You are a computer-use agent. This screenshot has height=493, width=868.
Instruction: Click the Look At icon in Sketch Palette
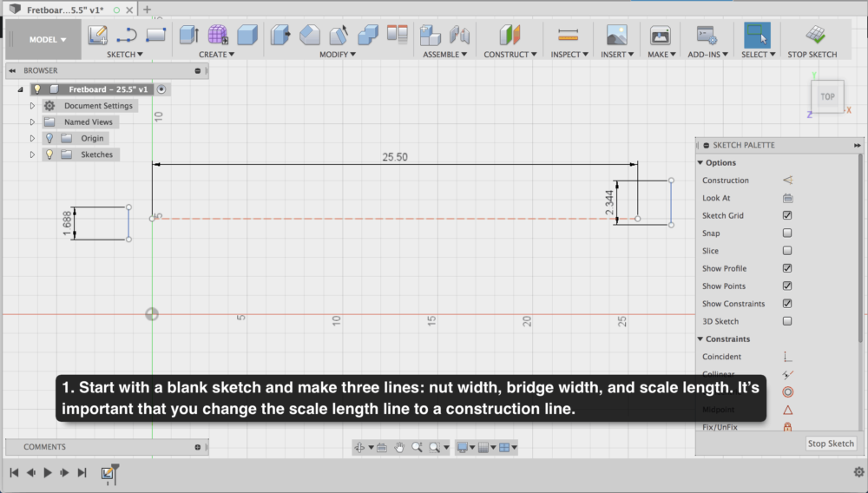pos(787,198)
